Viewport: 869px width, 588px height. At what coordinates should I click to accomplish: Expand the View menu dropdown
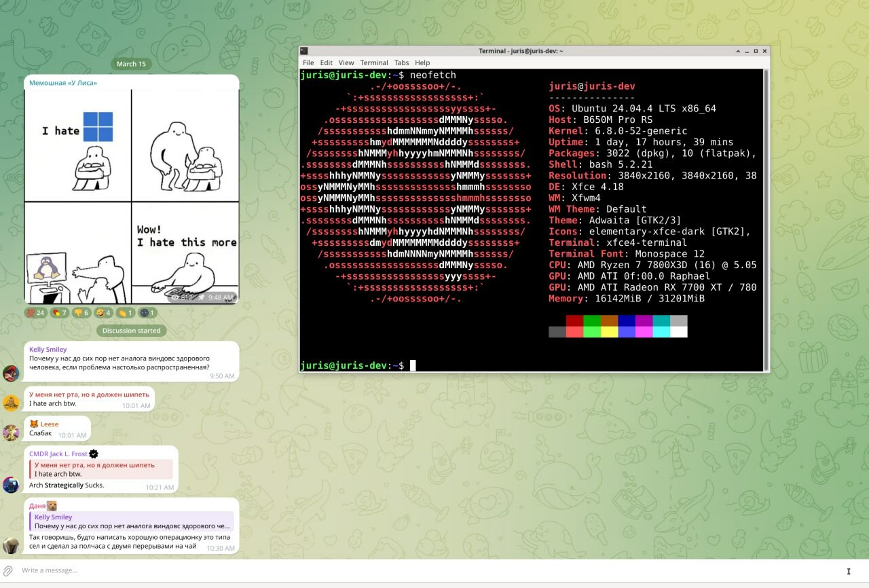346,62
